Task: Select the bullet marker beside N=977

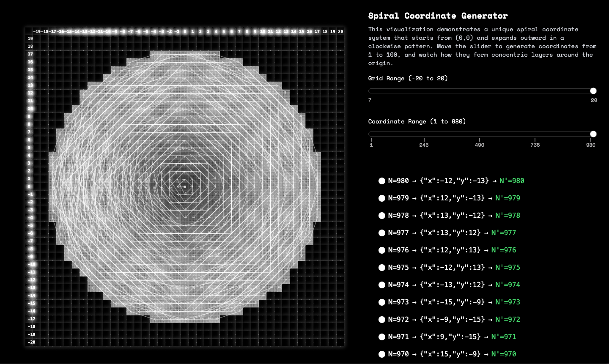Action: (382, 233)
